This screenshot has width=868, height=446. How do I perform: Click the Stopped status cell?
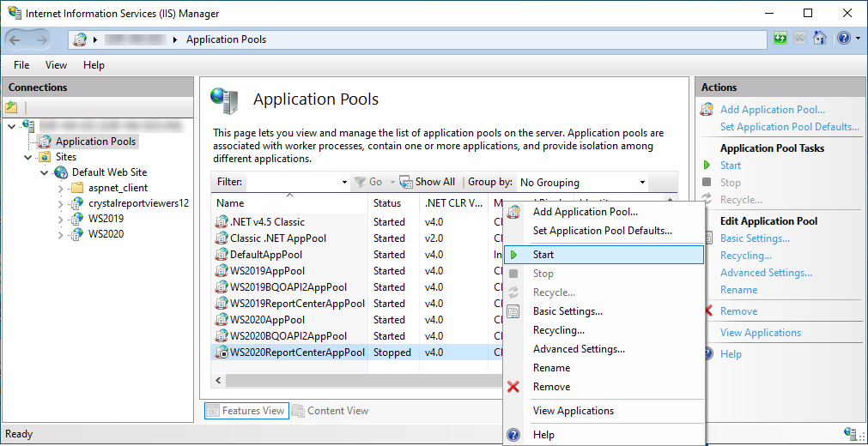tap(392, 353)
